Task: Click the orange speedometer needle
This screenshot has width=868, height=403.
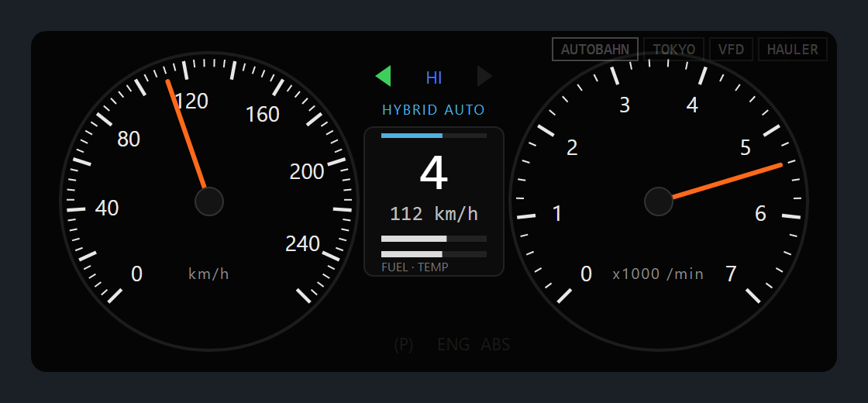Action: click(187, 135)
